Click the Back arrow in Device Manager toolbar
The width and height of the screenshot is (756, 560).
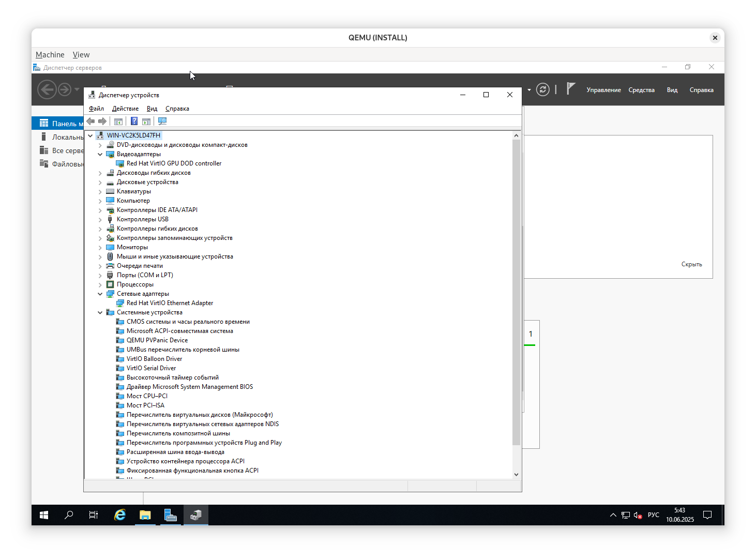coord(91,121)
